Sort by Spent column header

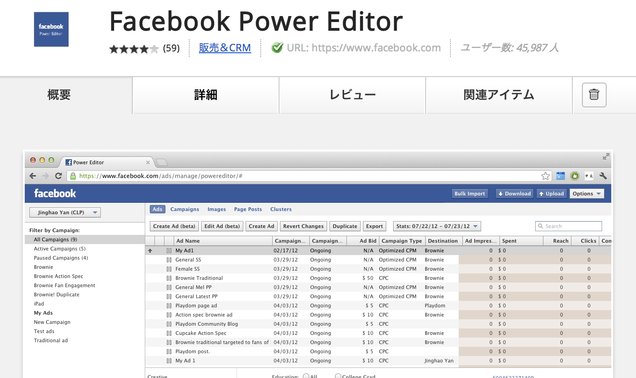(x=522, y=241)
